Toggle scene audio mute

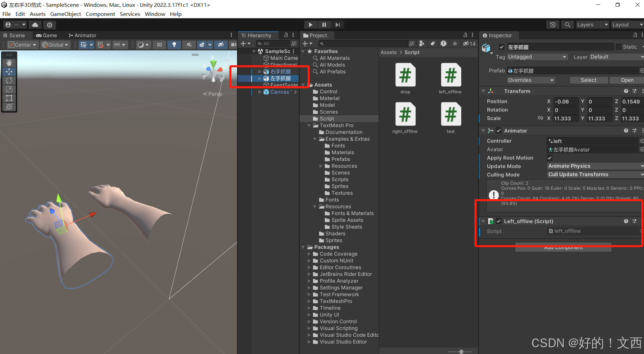189,45
